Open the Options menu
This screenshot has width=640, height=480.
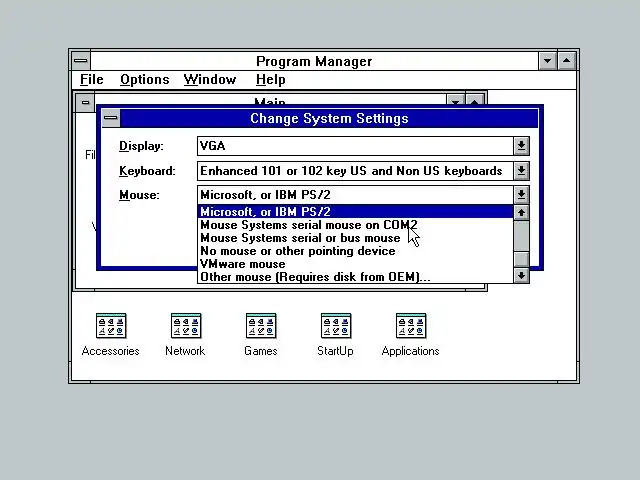click(x=144, y=80)
